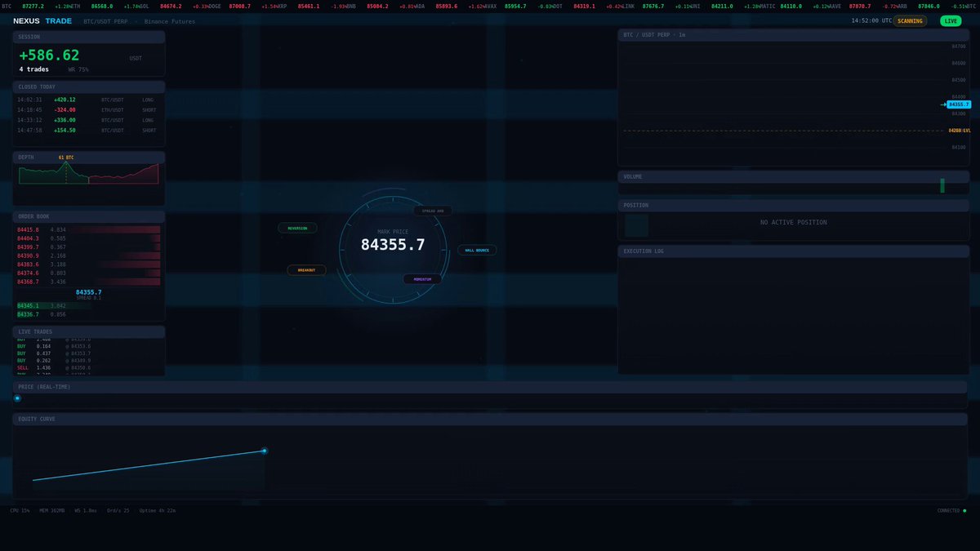Click the 84415.0 ask price row

[88, 230]
